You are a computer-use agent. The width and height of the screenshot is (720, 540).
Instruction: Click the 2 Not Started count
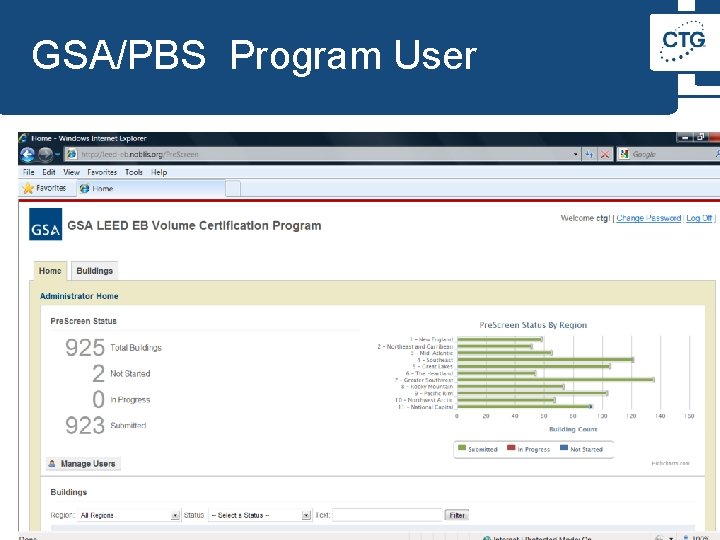click(98, 373)
